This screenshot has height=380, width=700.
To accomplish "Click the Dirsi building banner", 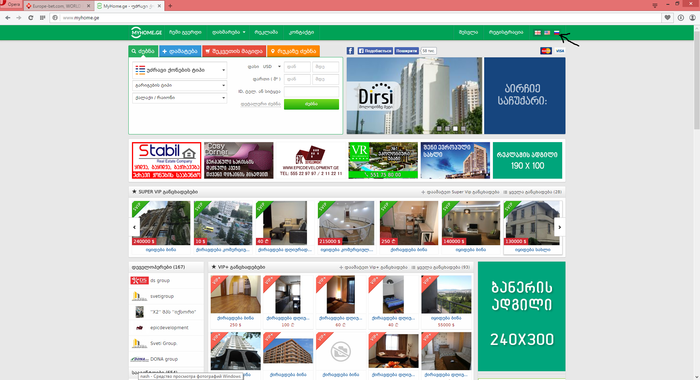I will pos(414,96).
